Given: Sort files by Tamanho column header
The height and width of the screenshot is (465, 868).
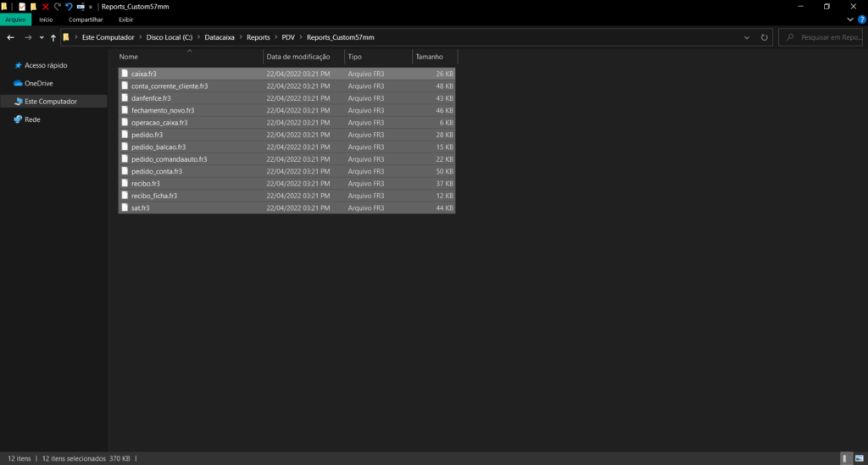Looking at the screenshot, I should (430, 57).
